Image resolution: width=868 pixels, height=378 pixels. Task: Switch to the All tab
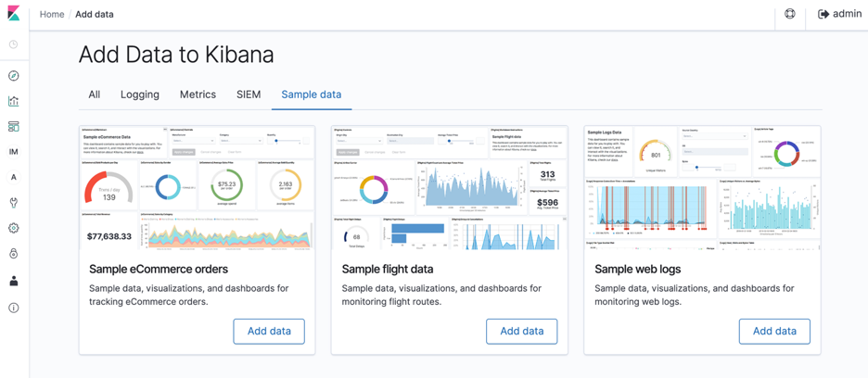click(94, 94)
